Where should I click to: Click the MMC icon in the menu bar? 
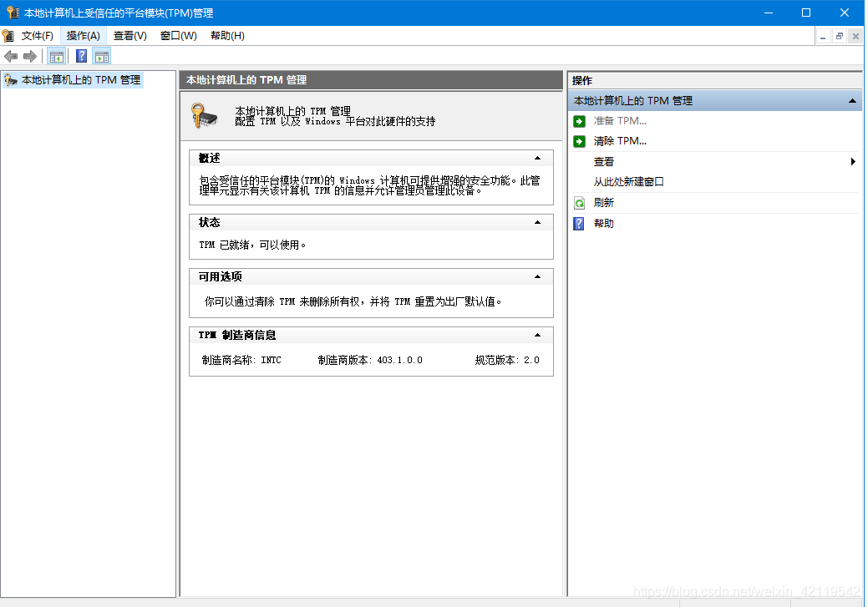coord(8,36)
